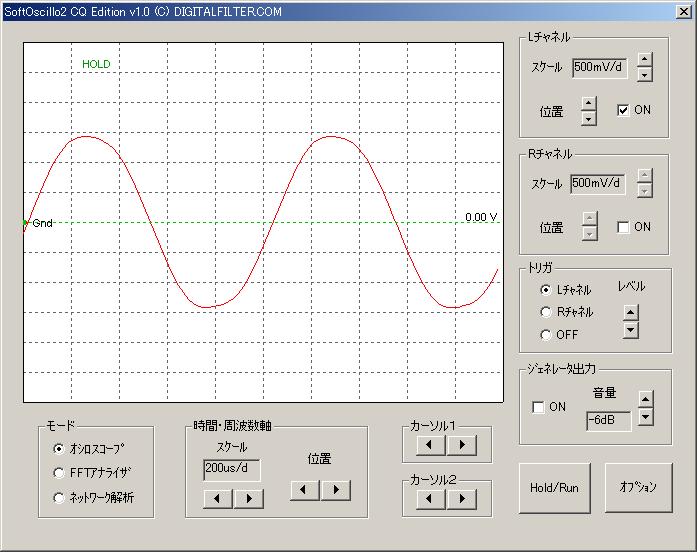Click R channel 500mV/d scale field

click(597, 184)
